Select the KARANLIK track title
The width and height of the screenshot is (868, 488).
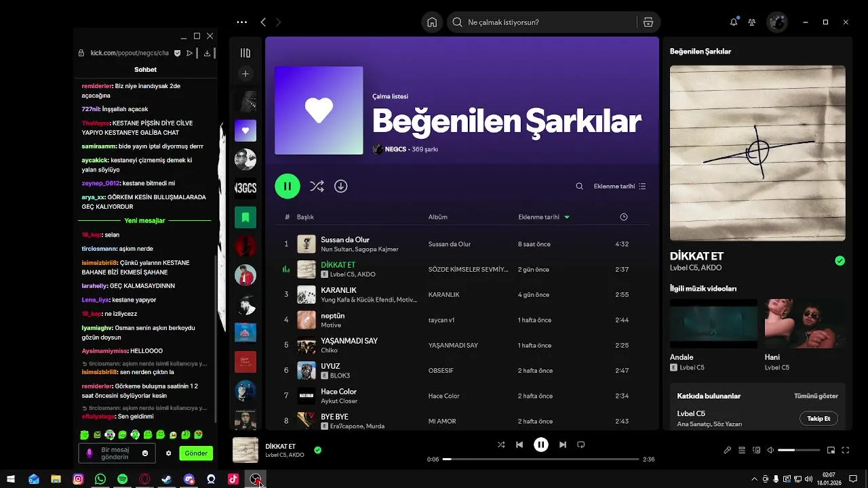[338, 290]
